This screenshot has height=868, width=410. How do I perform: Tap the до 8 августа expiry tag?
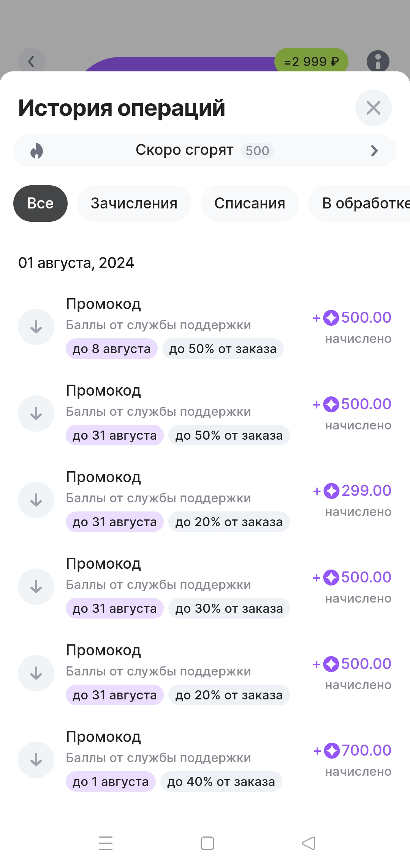[x=112, y=349]
